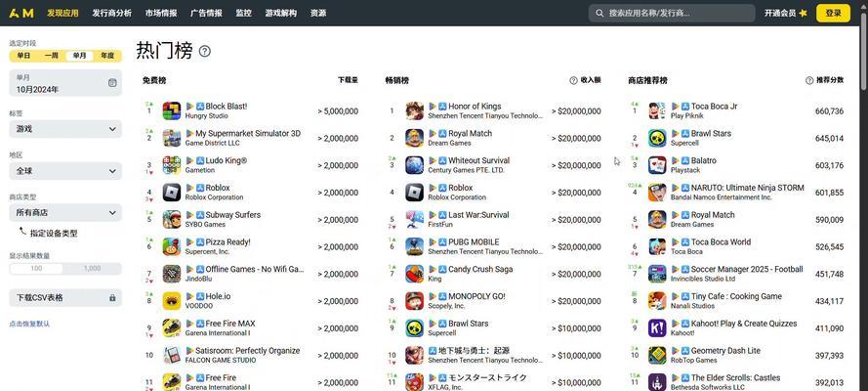The image size is (868, 391).
Task: Open the 全球 region dropdown
Action: coord(65,171)
